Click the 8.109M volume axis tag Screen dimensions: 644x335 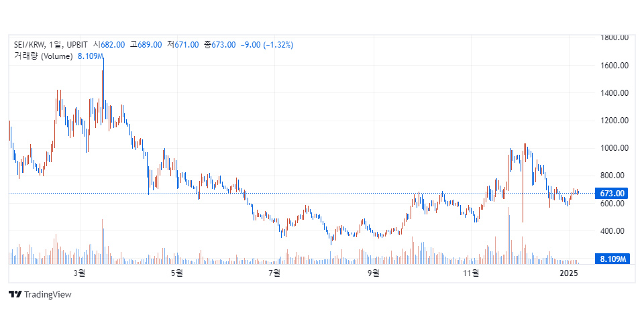(x=612, y=259)
